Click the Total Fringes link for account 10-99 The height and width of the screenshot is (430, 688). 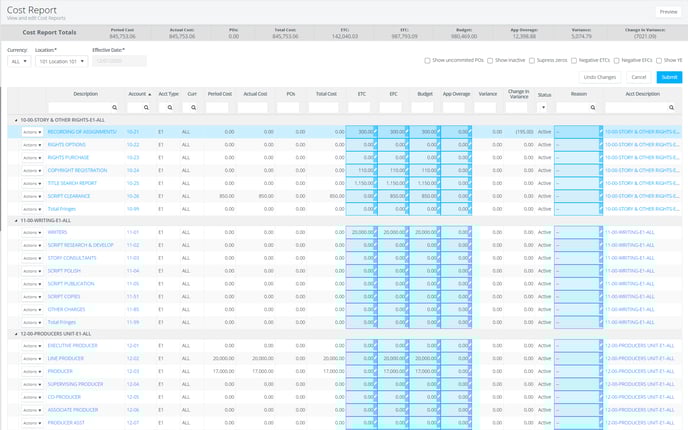[62, 209]
